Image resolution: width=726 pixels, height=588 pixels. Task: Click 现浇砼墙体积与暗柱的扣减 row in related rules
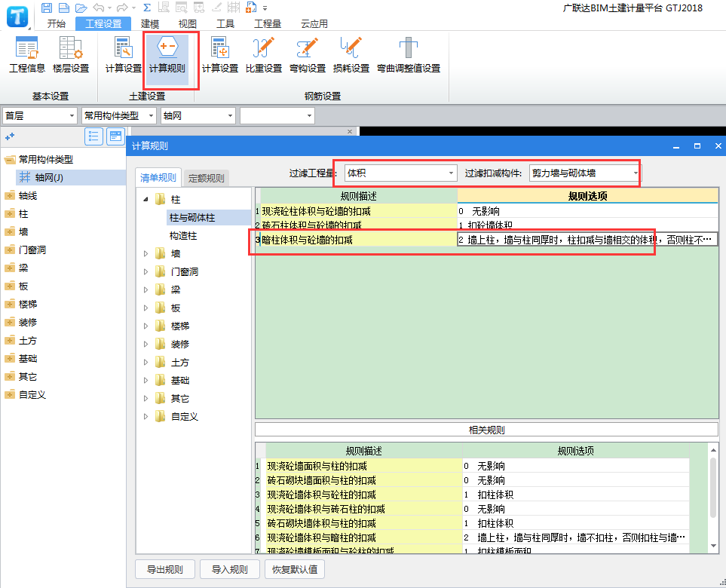pyautogui.click(x=472, y=537)
